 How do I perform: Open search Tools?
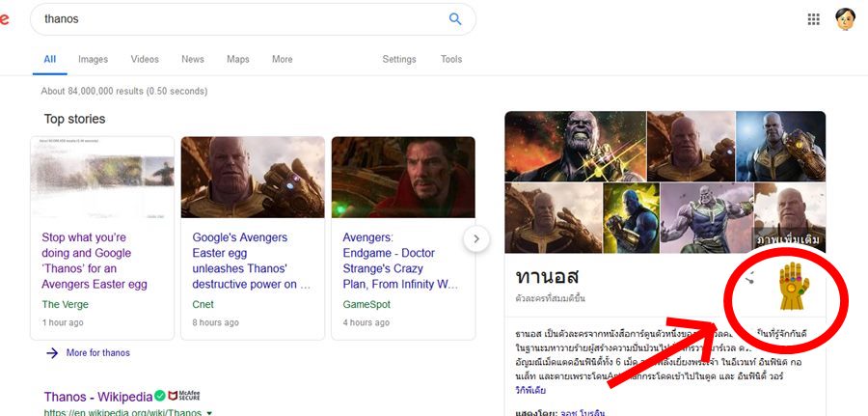tap(451, 59)
